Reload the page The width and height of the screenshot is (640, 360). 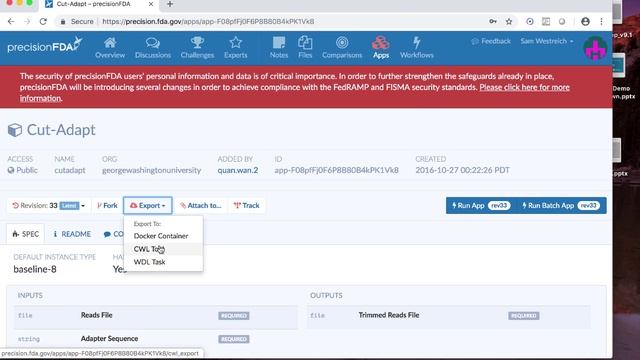(x=43, y=22)
